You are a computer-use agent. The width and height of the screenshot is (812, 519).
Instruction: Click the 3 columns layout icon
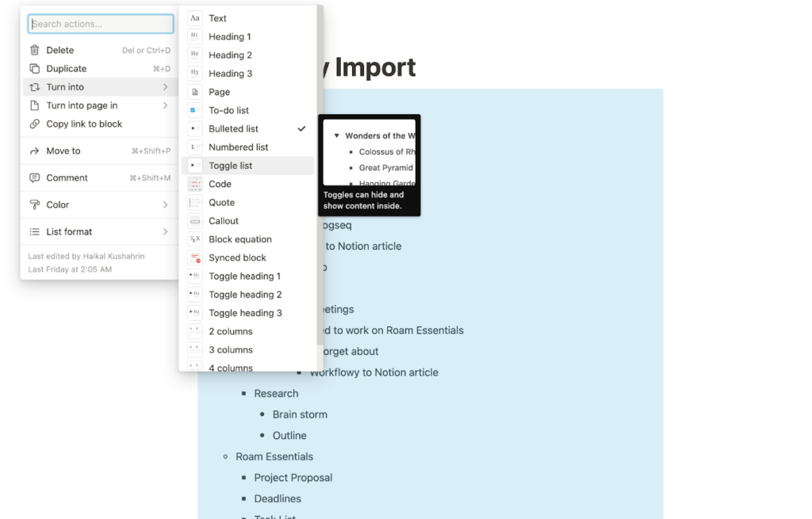point(195,349)
